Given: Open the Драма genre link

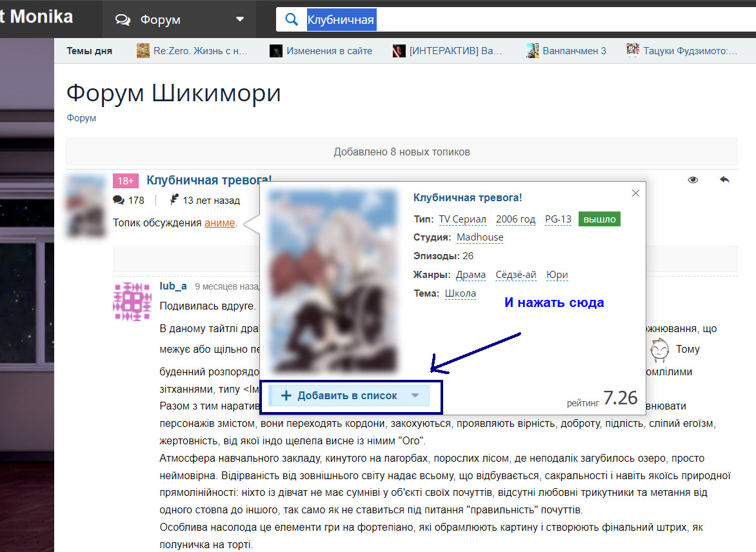Looking at the screenshot, I should coord(470,275).
